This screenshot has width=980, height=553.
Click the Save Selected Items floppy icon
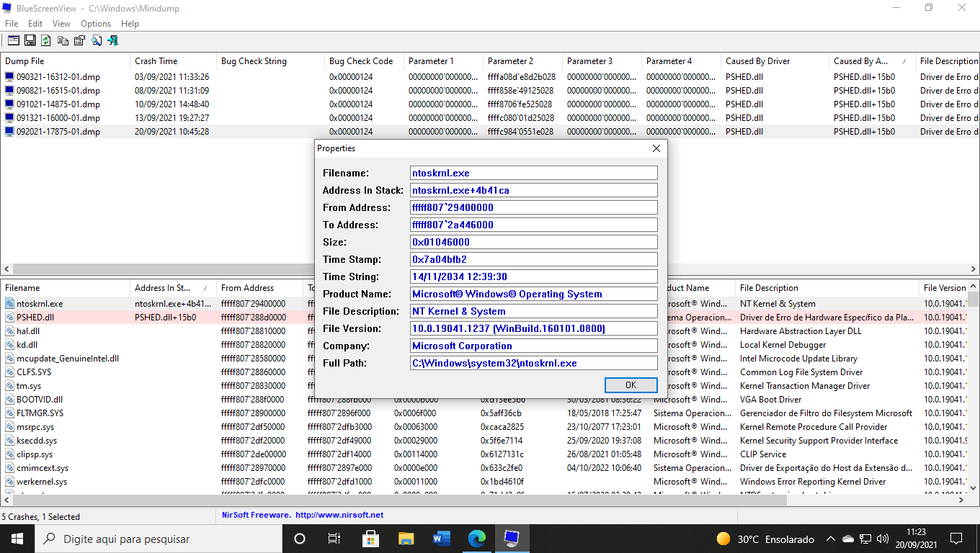30,41
